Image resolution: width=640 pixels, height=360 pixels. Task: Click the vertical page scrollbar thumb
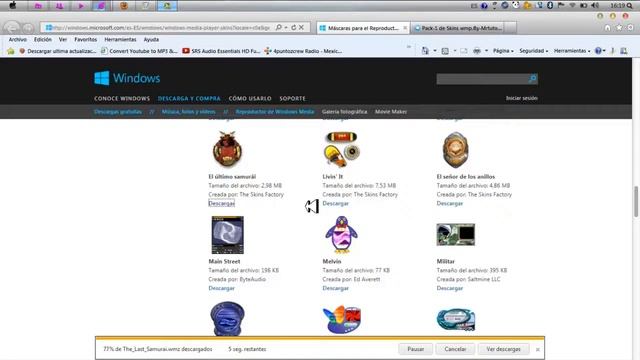636,202
